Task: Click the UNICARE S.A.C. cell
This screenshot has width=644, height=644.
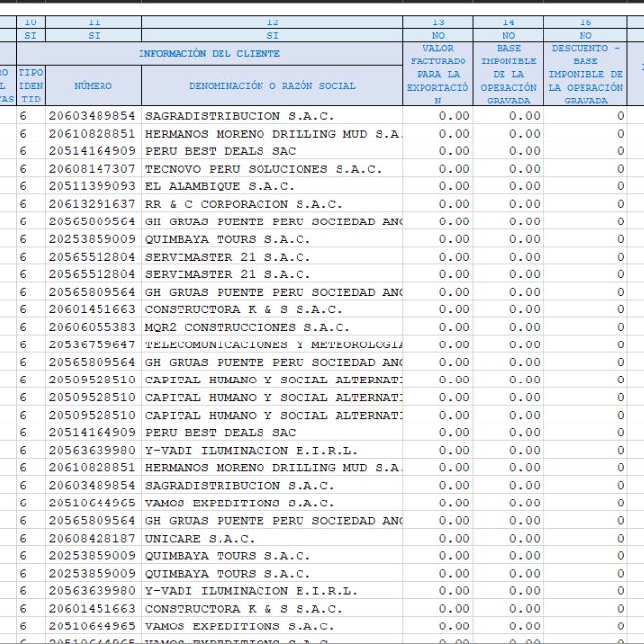Action: pos(272,538)
